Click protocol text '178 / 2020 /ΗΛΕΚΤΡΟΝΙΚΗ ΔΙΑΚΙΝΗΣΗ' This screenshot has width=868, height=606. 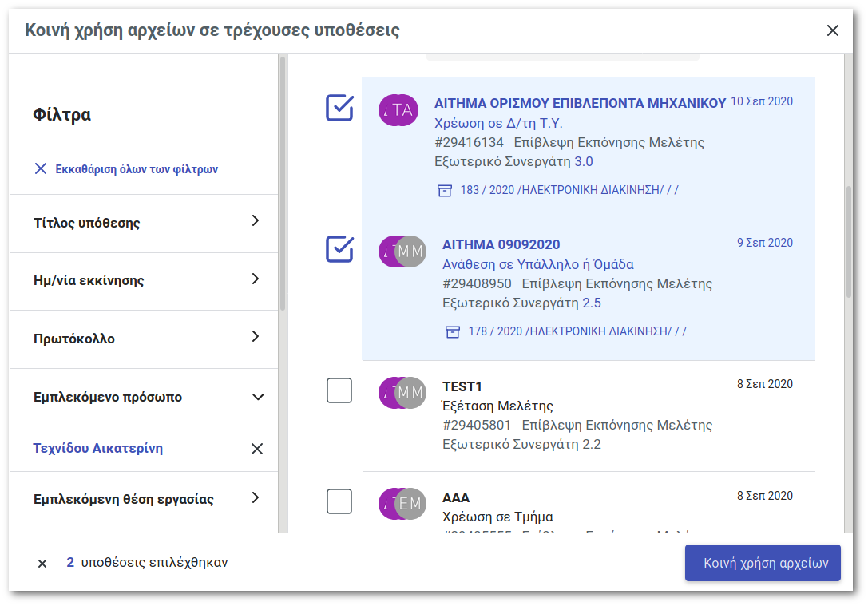(x=577, y=331)
